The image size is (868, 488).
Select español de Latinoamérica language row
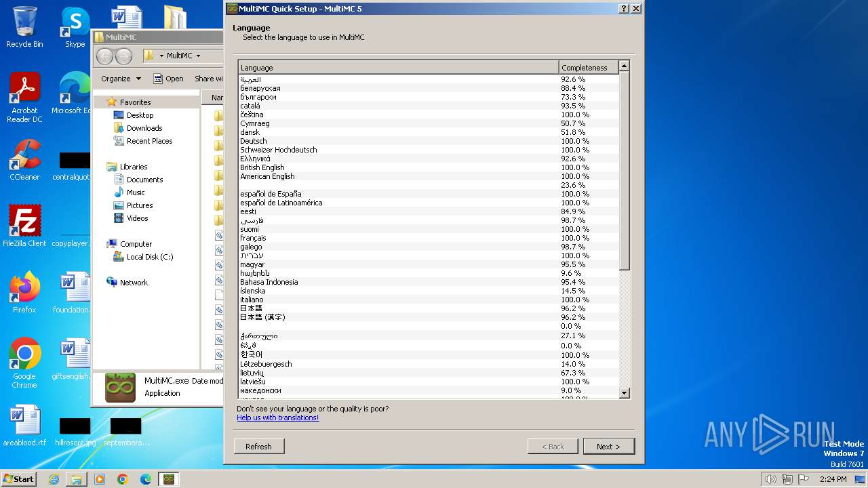pyautogui.click(x=429, y=203)
